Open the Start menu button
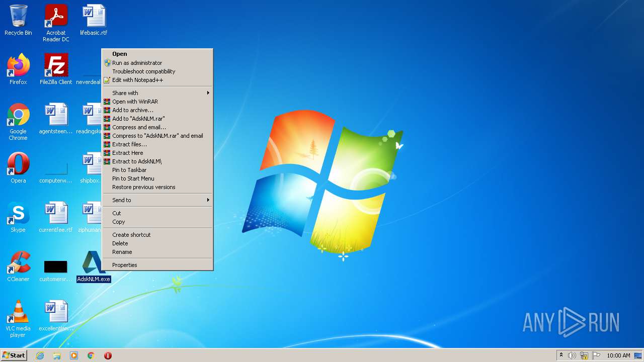This screenshot has height=362, width=644. pyautogui.click(x=14, y=355)
